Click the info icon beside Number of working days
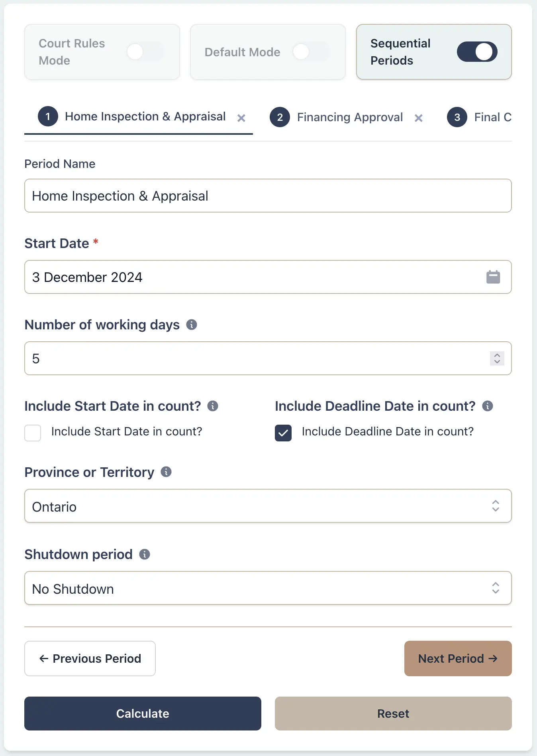 192,325
